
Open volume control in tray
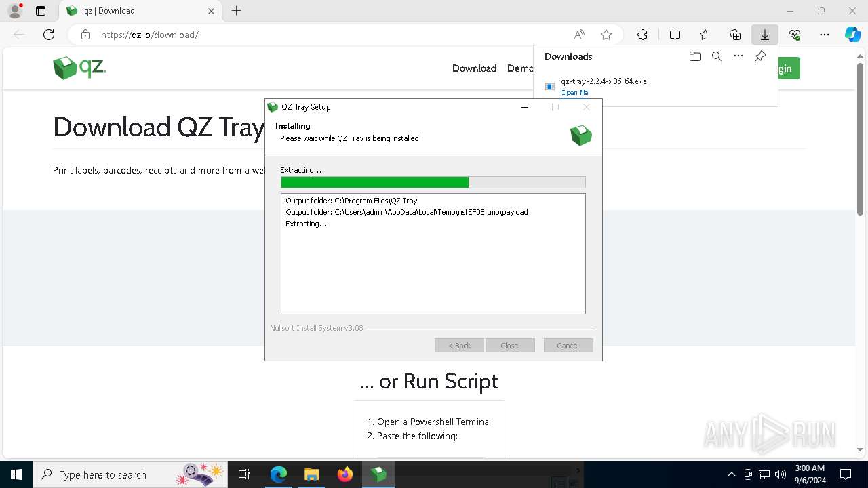[781, 474]
